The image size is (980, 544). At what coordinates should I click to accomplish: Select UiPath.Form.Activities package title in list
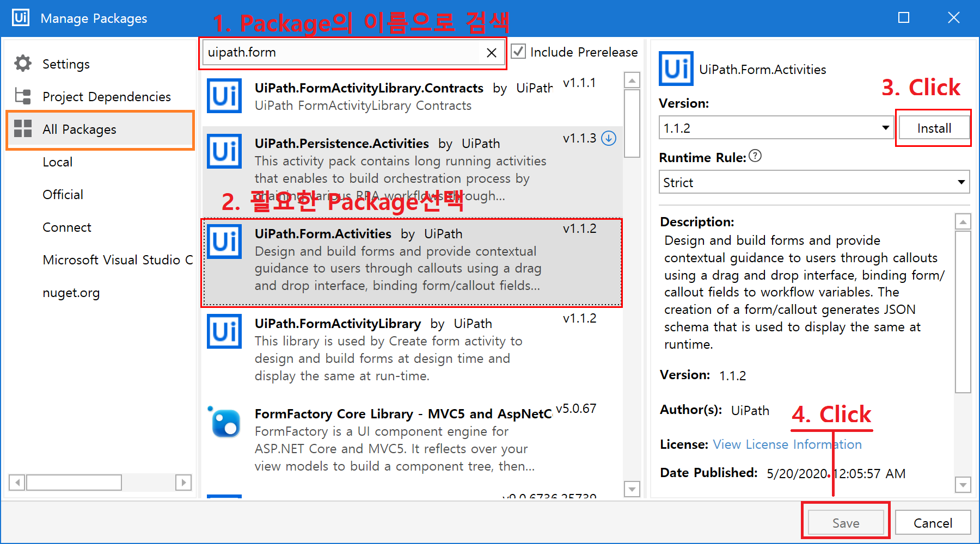click(x=323, y=234)
